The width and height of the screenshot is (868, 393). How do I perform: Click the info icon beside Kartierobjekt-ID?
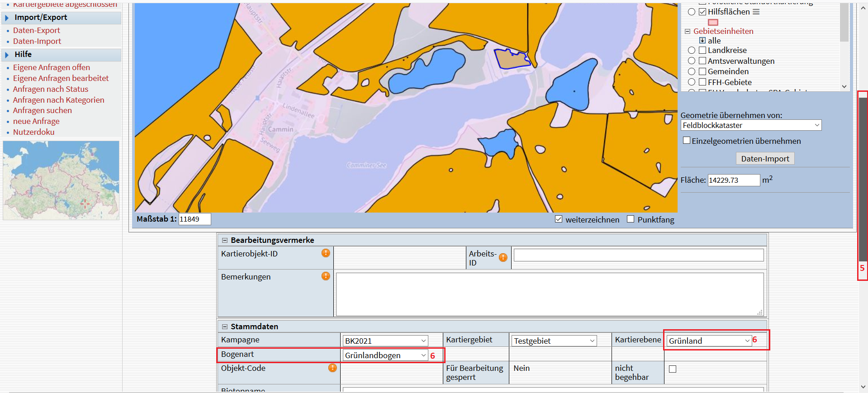(326, 253)
